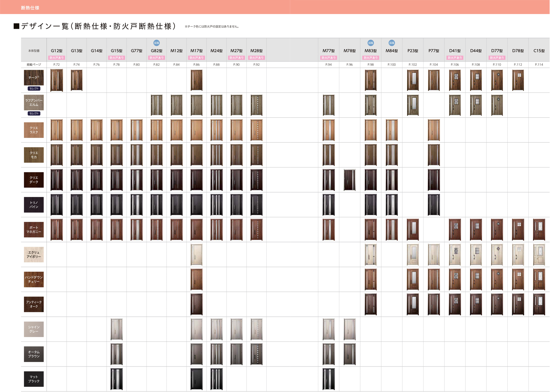This screenshot has height=392, width=550.
Task: Click the blue 採風 badge above M84型
Action: 392,43
